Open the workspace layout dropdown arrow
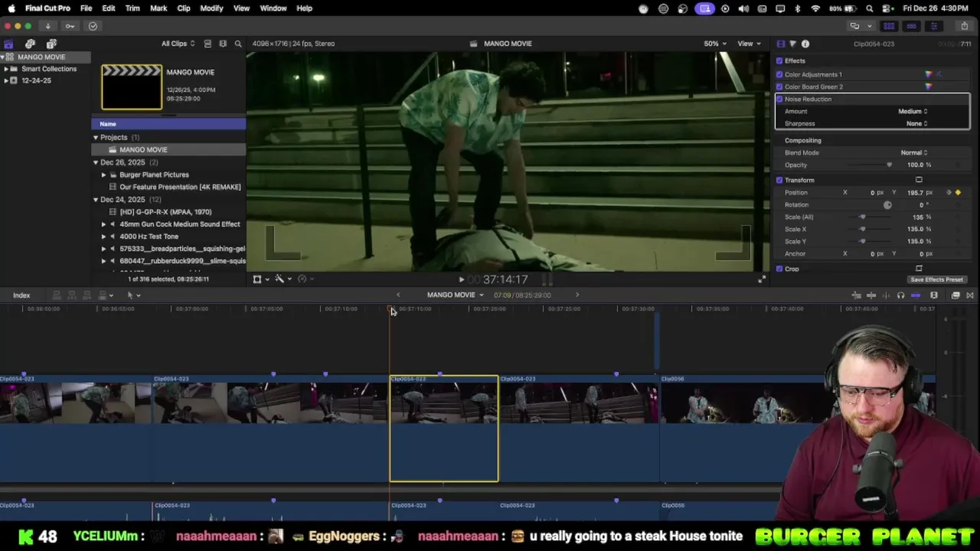The image size is (980, 551). click(x=869, y=26)
